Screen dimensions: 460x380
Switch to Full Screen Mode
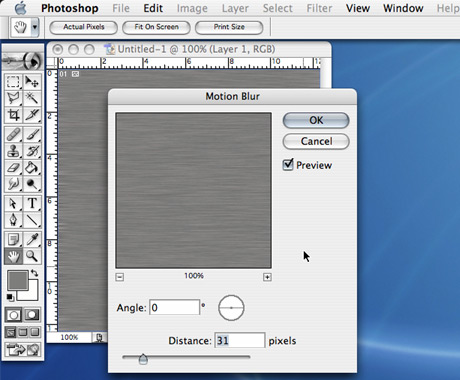click(x=35, y=332)
